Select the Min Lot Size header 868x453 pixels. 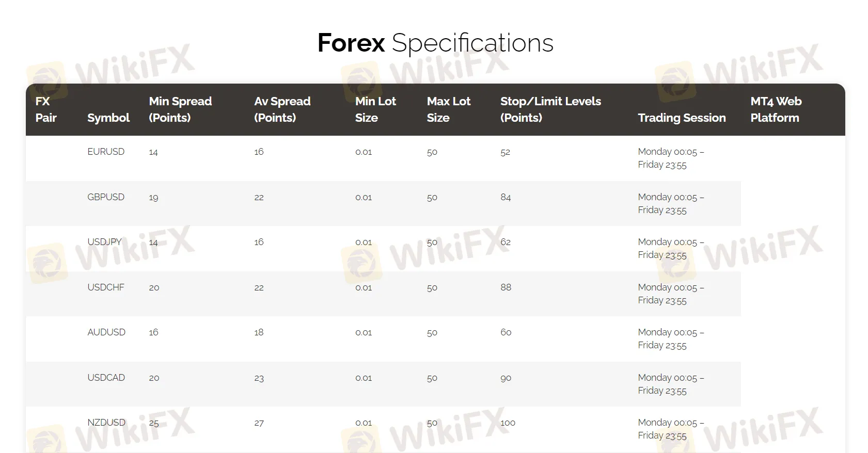coord(375,109)
